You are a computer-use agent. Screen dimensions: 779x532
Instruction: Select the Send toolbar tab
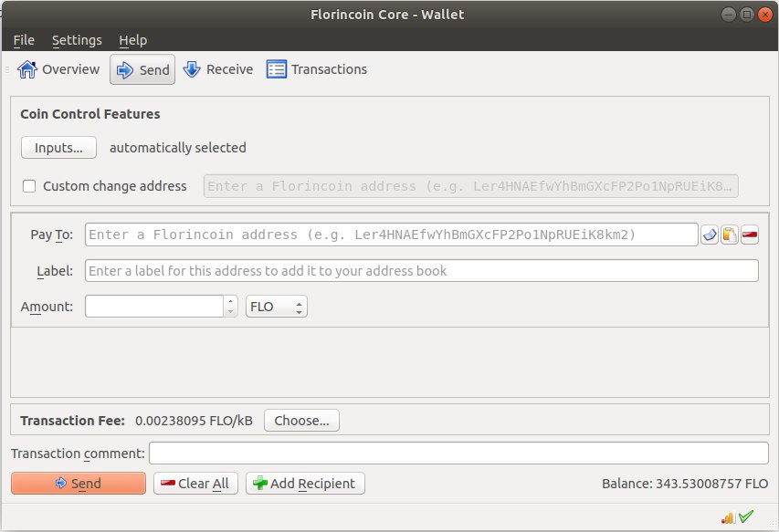coord(142,69)
